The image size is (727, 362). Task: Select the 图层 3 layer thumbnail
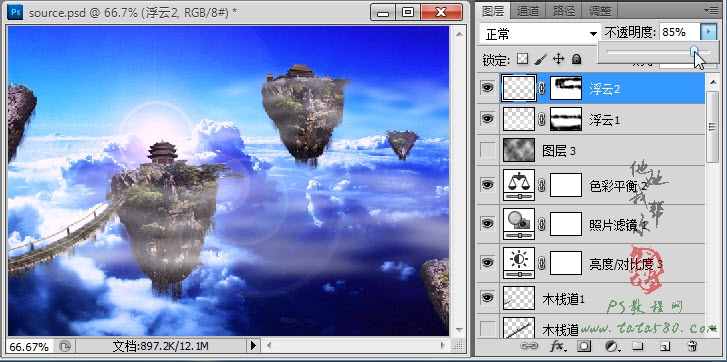[x=519, y=150]
